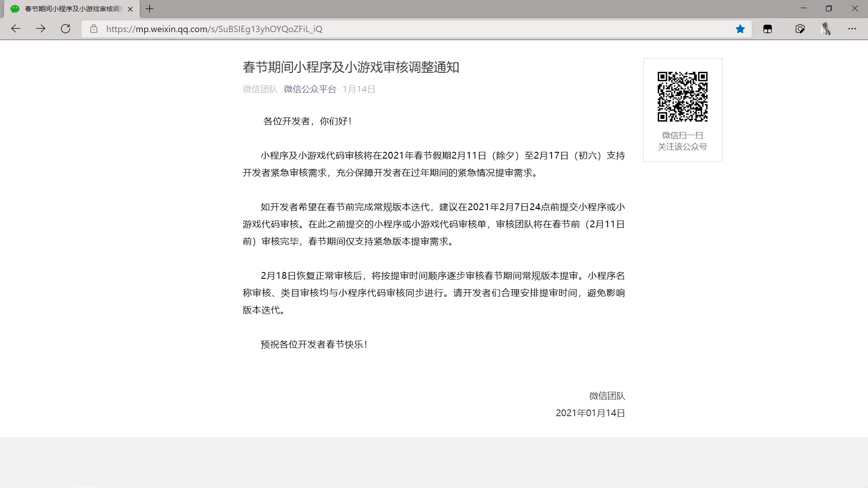Click the browser back arrow
868x488 pixels.
tap(16, 29)
